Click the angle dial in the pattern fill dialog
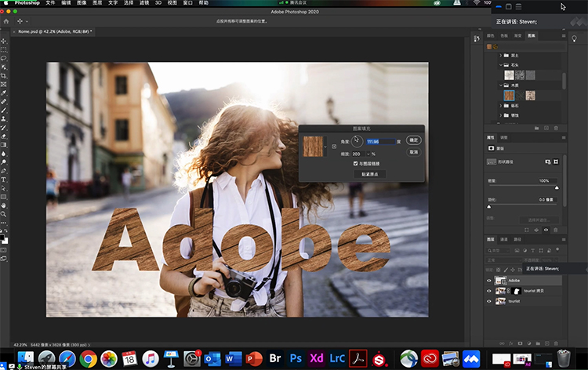Viewport: 588px width, 370px height. (x=357, y=141)
